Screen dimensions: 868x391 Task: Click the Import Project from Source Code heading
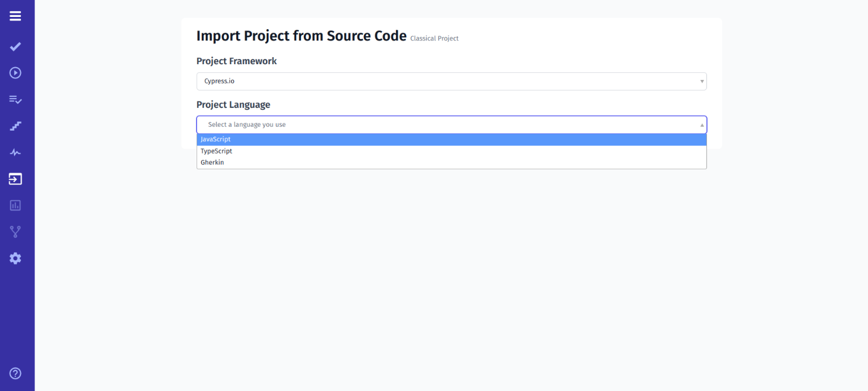(x=301, y=36)
